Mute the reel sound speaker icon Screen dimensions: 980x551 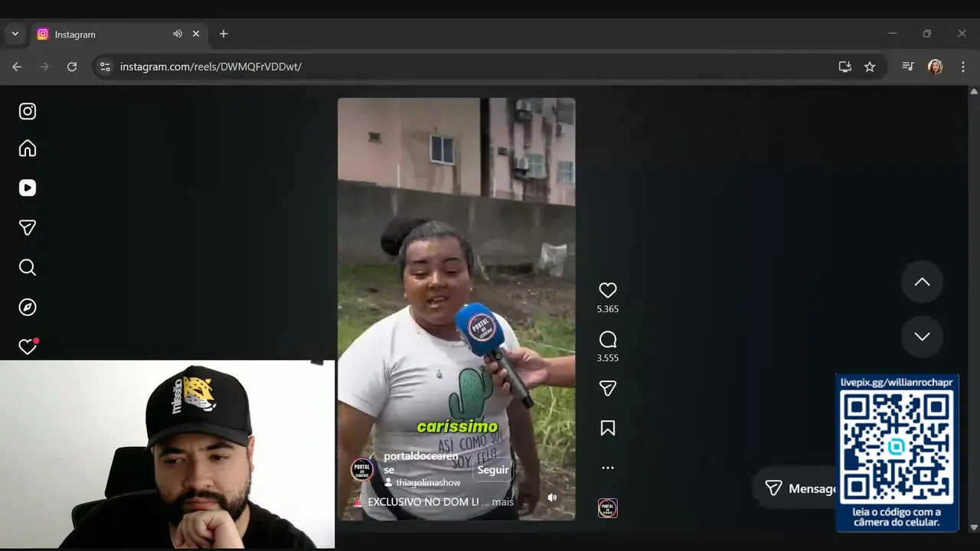[x=552, y=497]
